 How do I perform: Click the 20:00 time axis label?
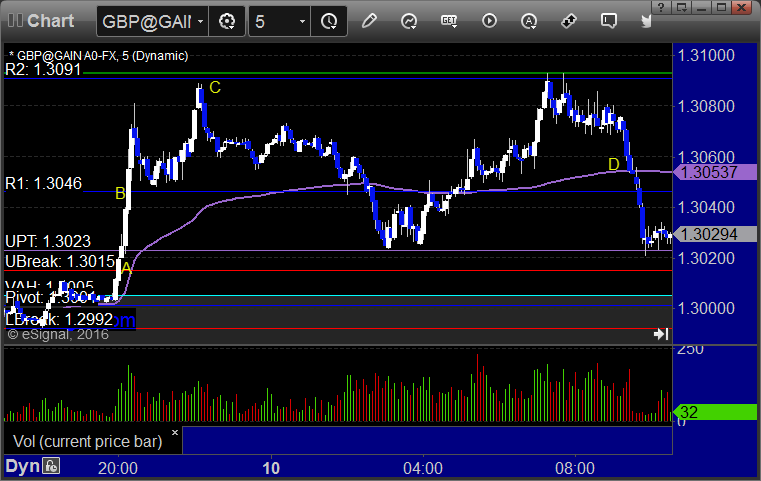tap(118, 468)
